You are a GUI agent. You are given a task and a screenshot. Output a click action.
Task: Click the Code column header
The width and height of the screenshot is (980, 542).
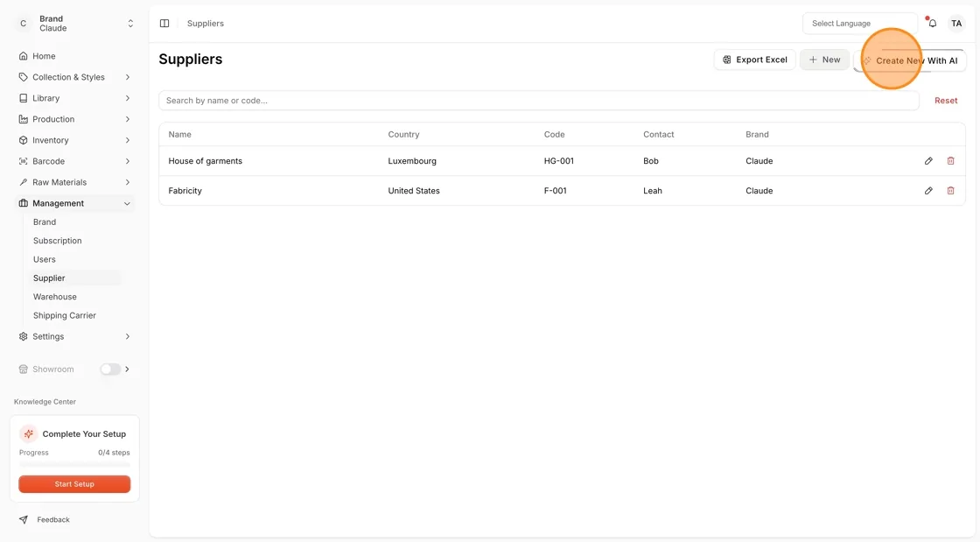tap(554, 135)
